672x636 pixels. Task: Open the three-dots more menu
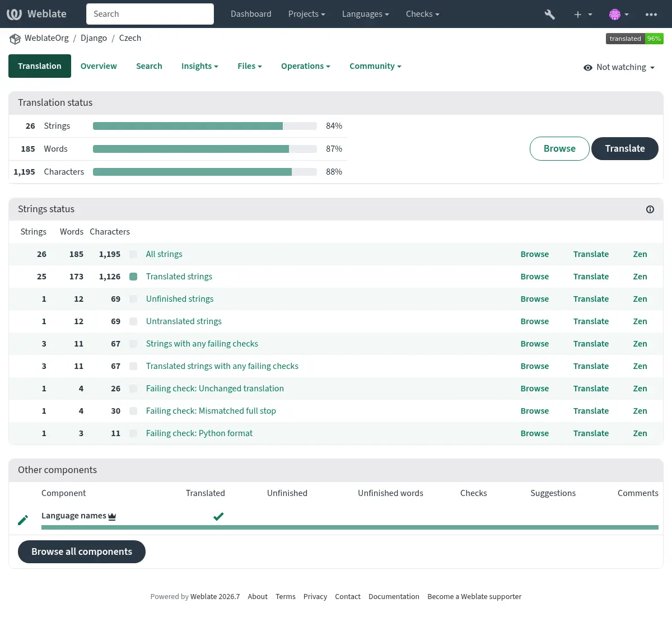[x=651, y=15]
